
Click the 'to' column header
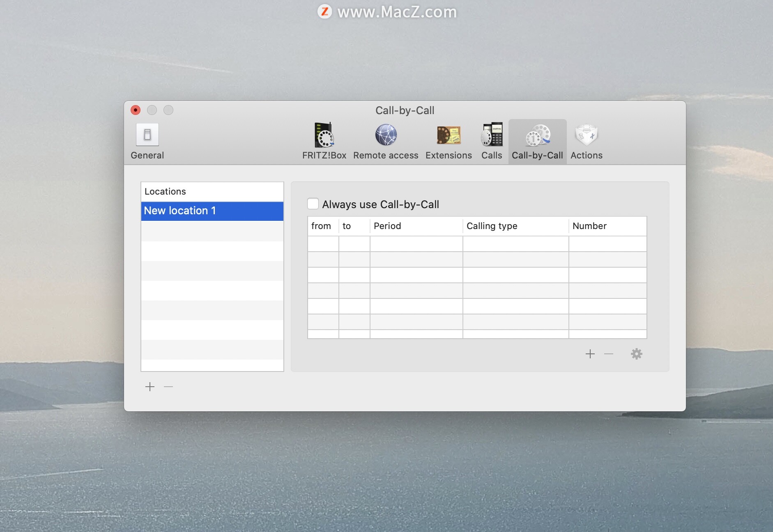pos(354,226)
